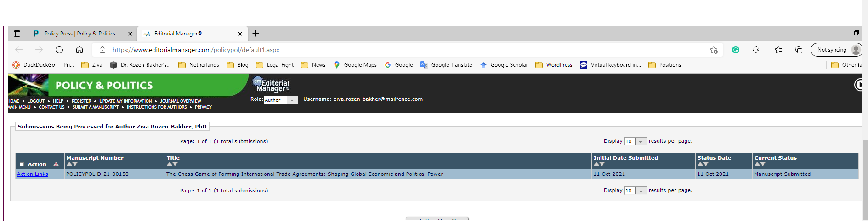Go to browser home page icon
The image size is (868, 221).
tap(79, 50)
